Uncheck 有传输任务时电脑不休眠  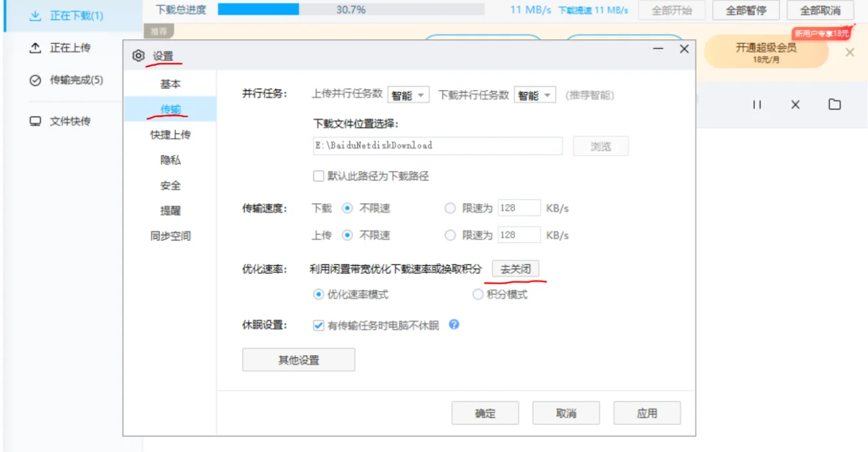click(x=318, y=325)
